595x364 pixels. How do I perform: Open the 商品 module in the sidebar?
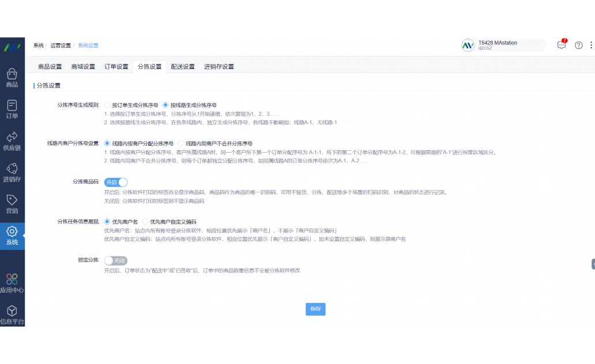pos(12,77)
